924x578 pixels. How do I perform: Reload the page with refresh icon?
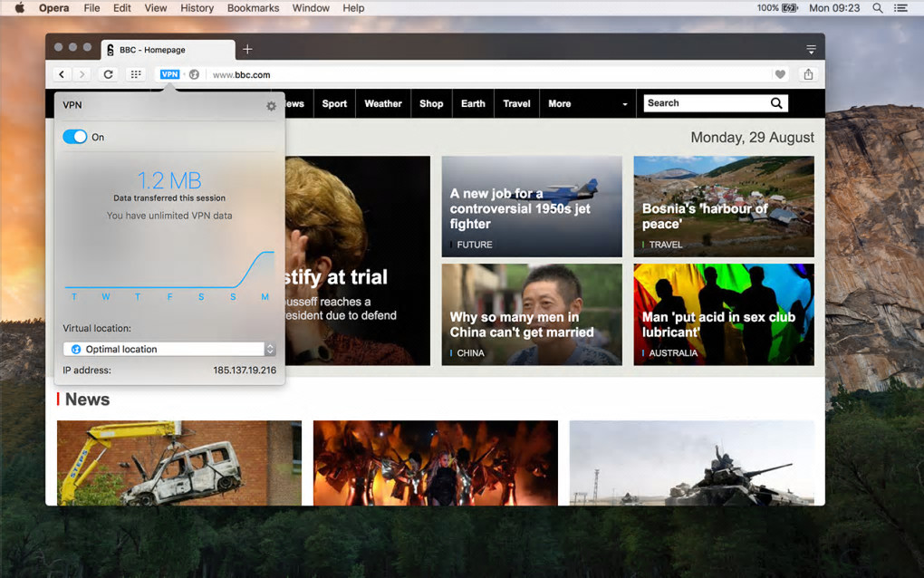click(x=109, y=74)
